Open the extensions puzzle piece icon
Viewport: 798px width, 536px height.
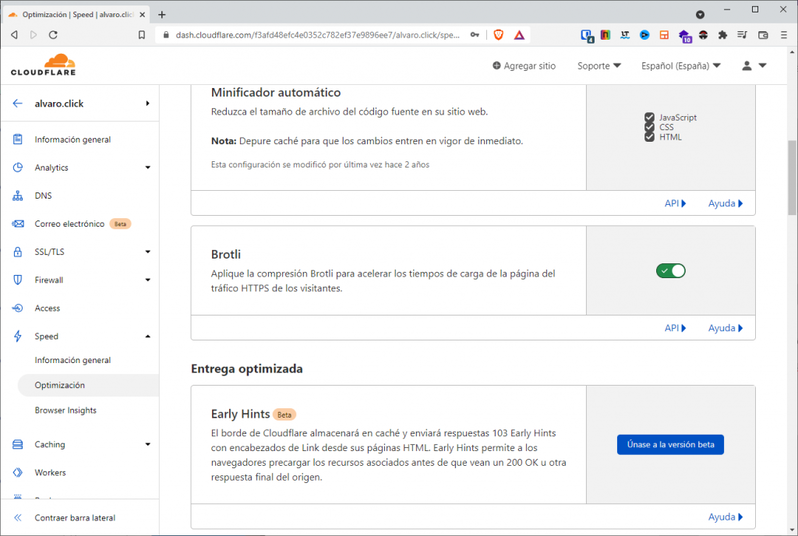coord(722,35)
